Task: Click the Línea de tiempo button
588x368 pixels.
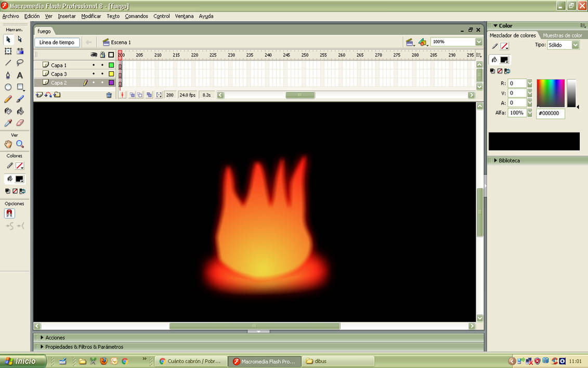Action: [56, 42]
